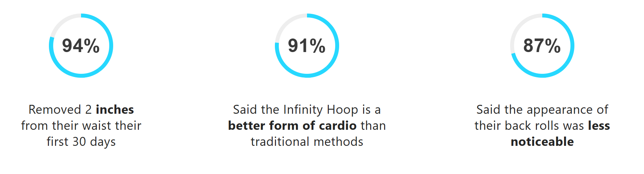Image resolution: width=644 pixels, height=174 pixels.
Task: Click the bold word "noticeable"
Action: [542, 142]
